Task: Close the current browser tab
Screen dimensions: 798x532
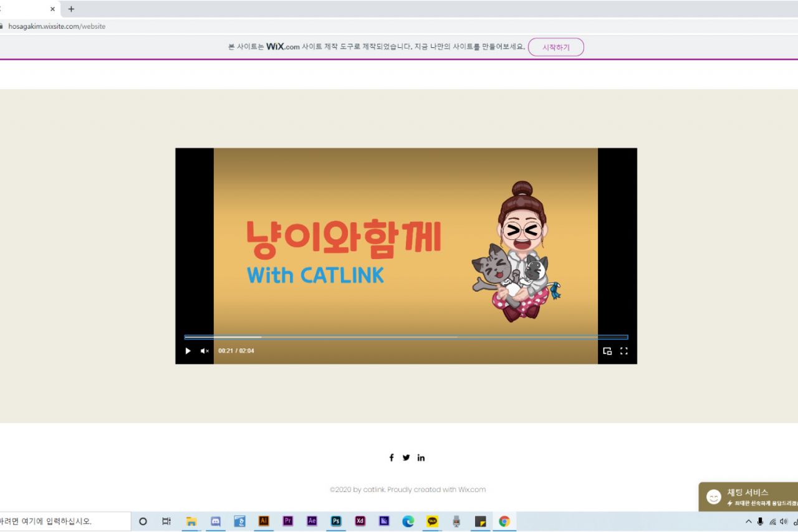Action: coord(52,9)
